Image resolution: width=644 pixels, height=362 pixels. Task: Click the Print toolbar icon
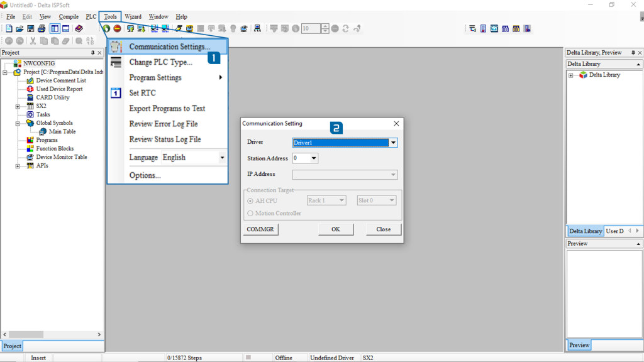pos(42,28)
